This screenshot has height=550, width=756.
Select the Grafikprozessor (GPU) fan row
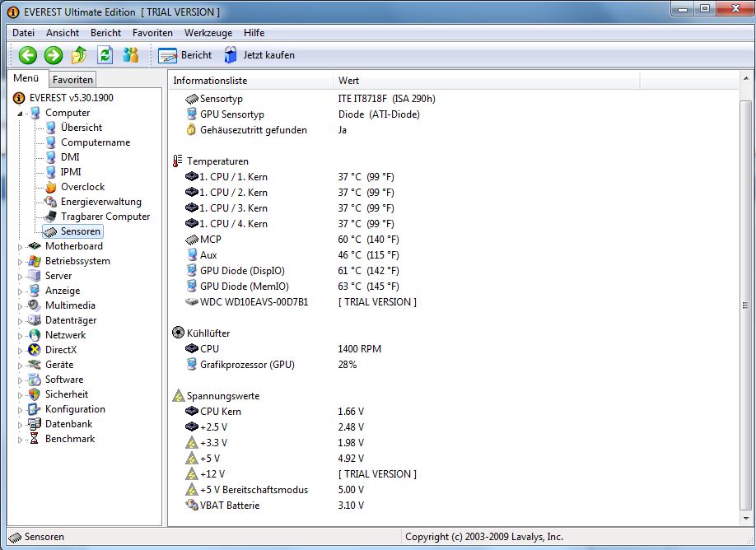(x=272, y=365)
